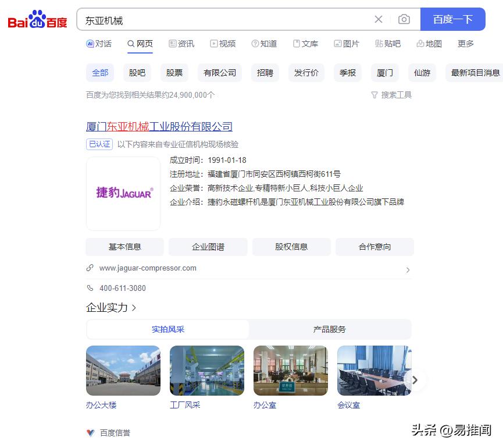The height and width of the screenshot is (448, 503).
Task: Click the 图片 image search icon
Action: coord(337,44)
